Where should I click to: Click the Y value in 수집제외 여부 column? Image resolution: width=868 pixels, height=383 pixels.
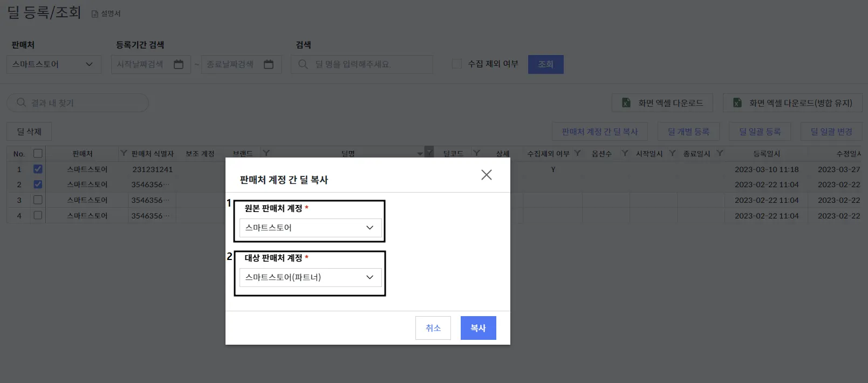pyautogui.click(x=553, y=169)
